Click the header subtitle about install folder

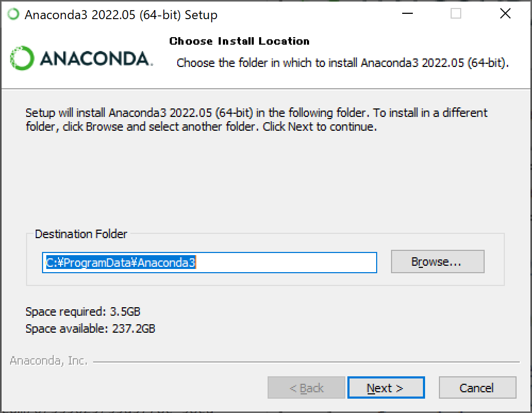tap(343, 63)
